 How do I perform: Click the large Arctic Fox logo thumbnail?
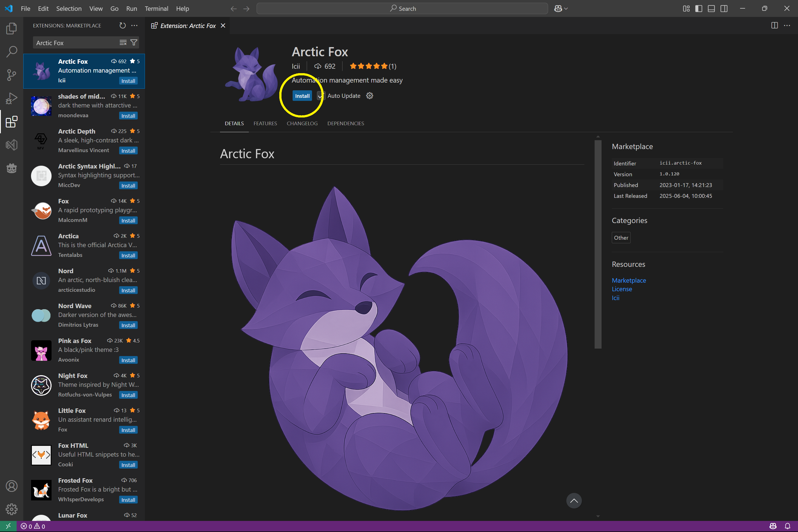(x=251, y=74)
